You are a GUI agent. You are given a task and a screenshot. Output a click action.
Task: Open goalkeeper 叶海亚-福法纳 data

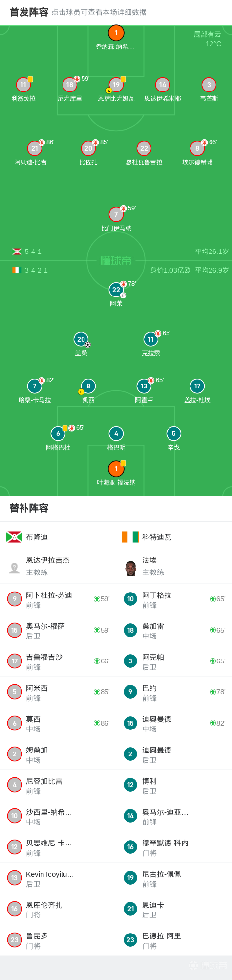(116, 469)
